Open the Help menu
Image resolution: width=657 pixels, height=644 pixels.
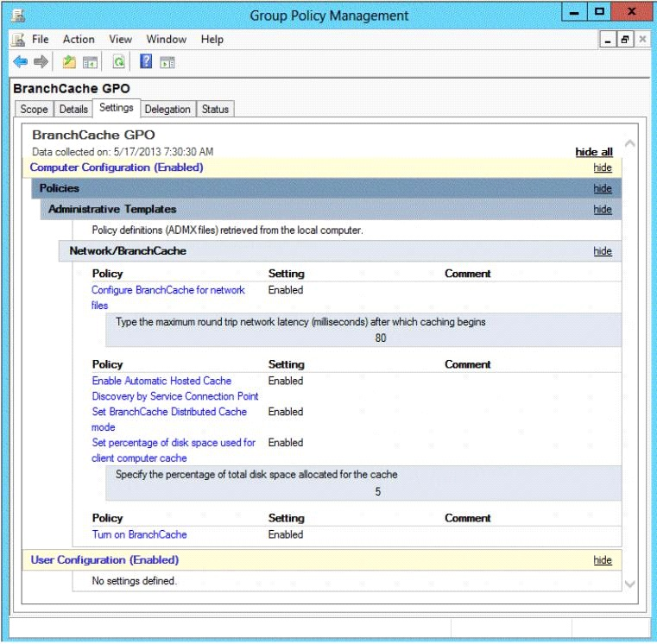[x=212, y=40]
